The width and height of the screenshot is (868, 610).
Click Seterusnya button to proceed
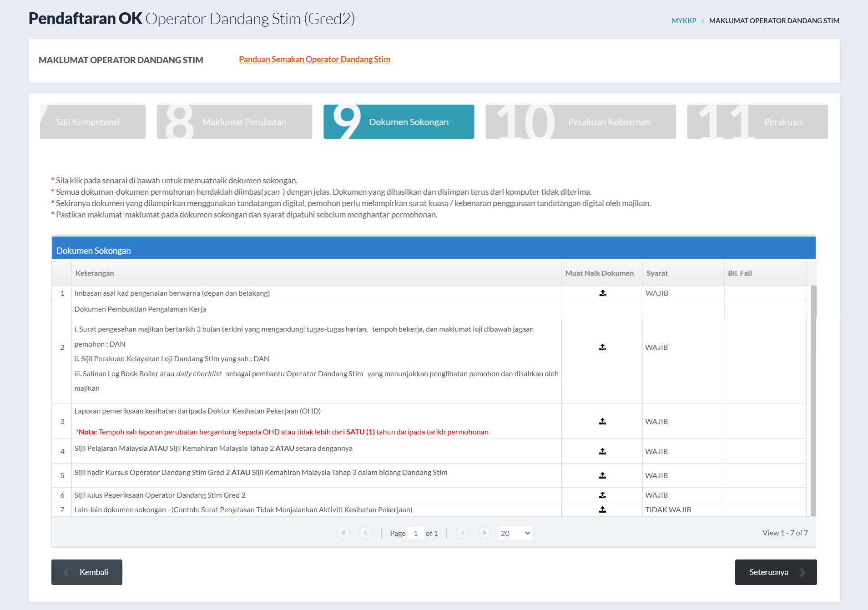pos(776,572)
